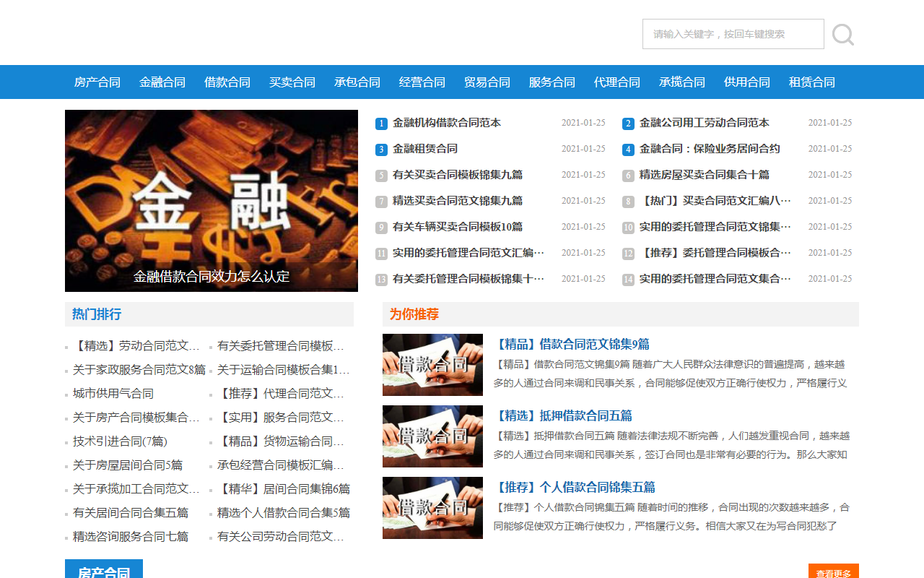Click thumbnail beside 个人借款合同锦集五篇
The image size is (924, 578).
[432, 508]
